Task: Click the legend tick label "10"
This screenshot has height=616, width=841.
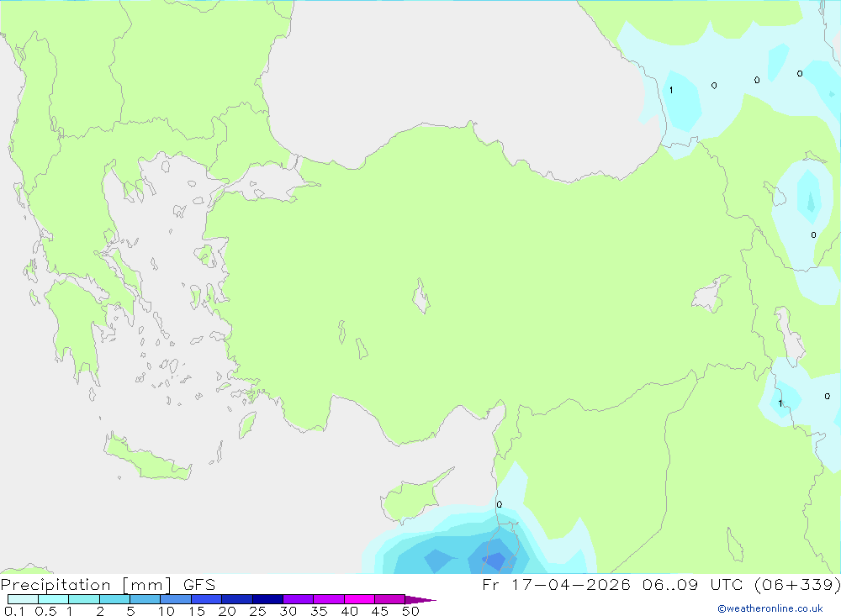Action: (167, 611)
